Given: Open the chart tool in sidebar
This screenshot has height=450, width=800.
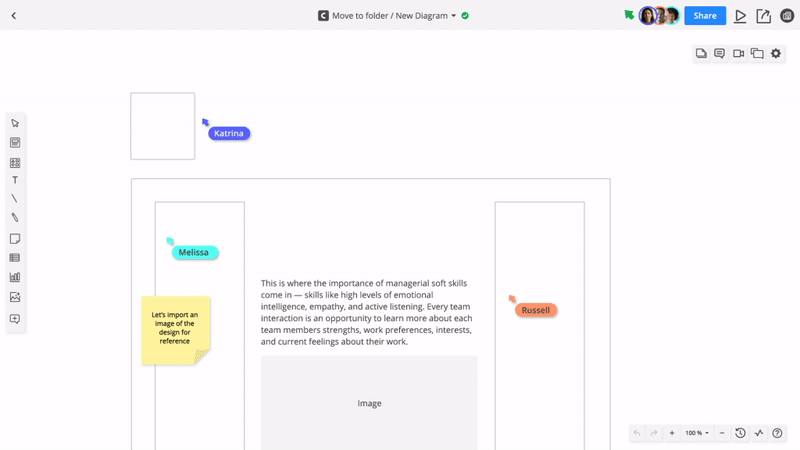Looking at the screenshot, I should point(15,277).
